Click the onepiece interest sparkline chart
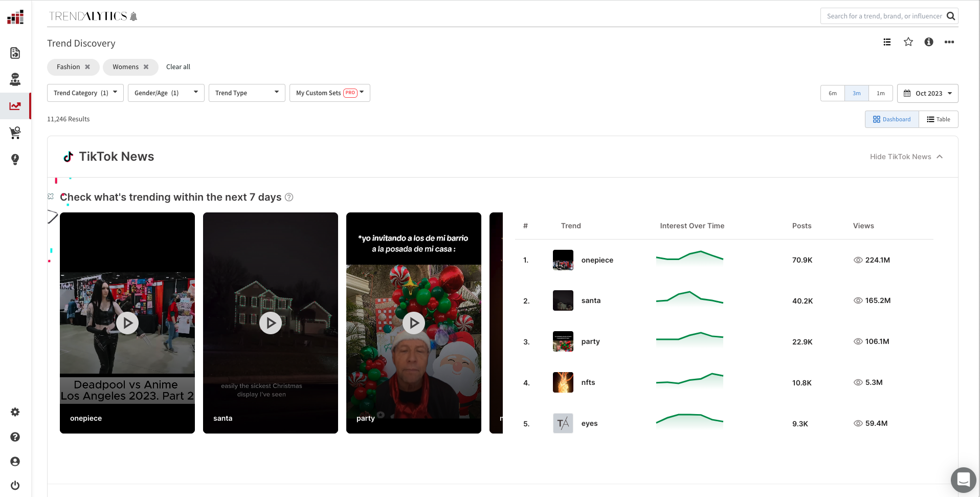Viewport: 980px width, 497px height. (690, 257)
